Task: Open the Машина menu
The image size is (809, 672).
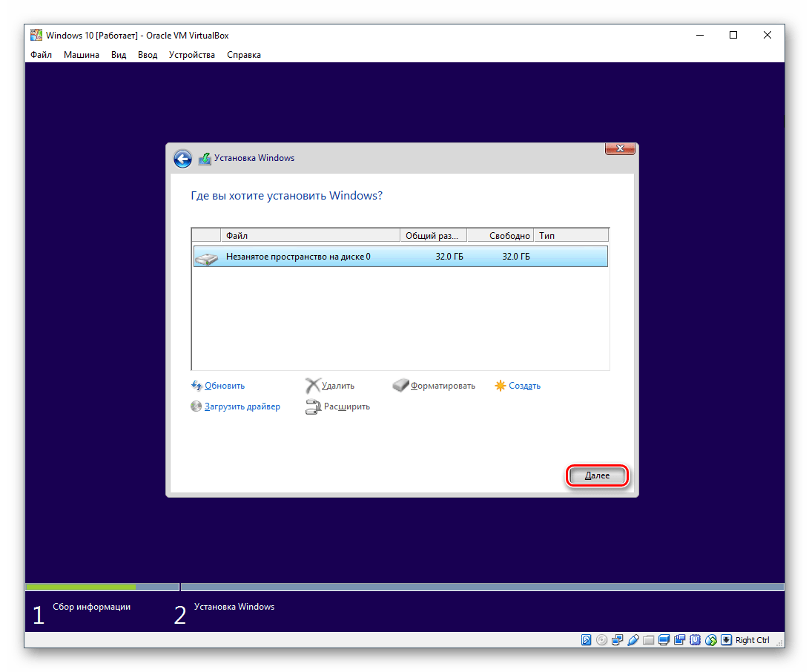Action: tap(82, 55)
